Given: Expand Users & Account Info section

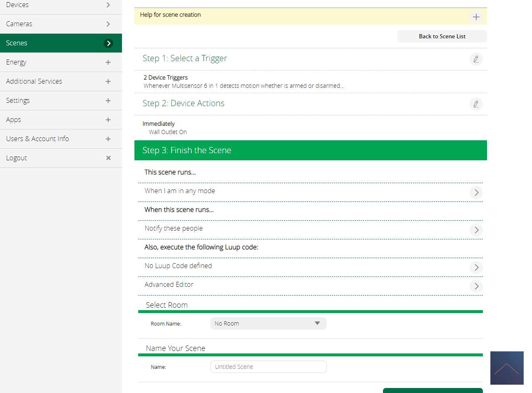Looking at the screenshot, I should click(108, 139).
